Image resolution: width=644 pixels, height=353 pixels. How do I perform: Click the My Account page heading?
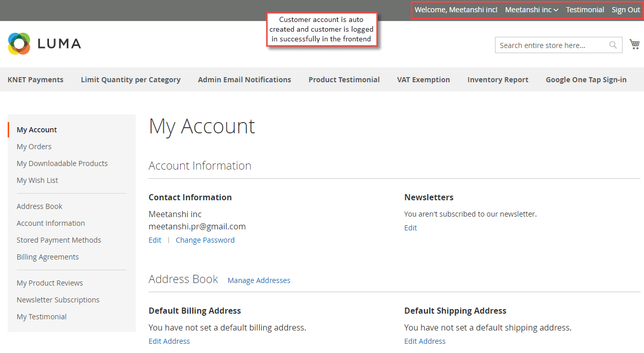(x=202, y=126)
